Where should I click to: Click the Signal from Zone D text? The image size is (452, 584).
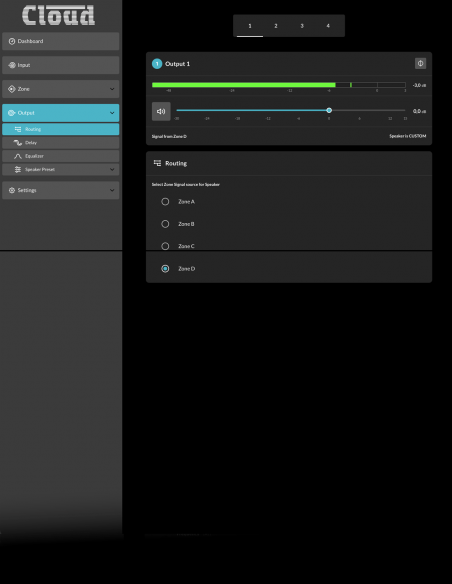tap(169, 137)
